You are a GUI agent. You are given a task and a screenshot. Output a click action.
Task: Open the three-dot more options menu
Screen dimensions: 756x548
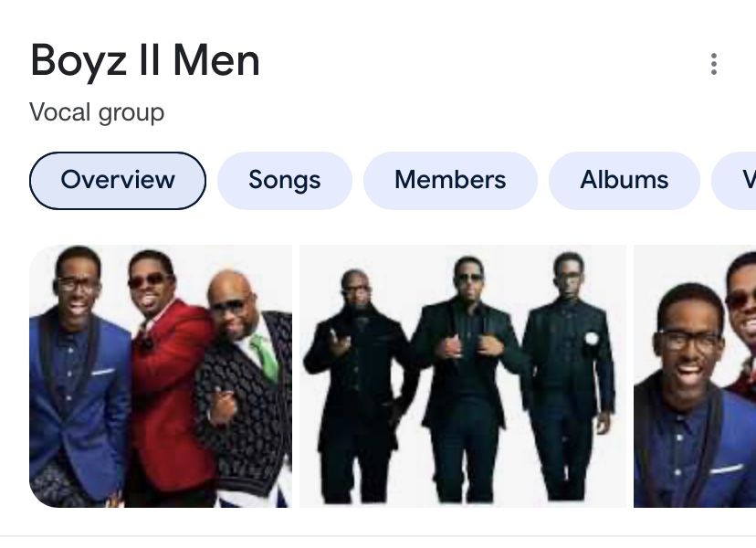(714, 64)
